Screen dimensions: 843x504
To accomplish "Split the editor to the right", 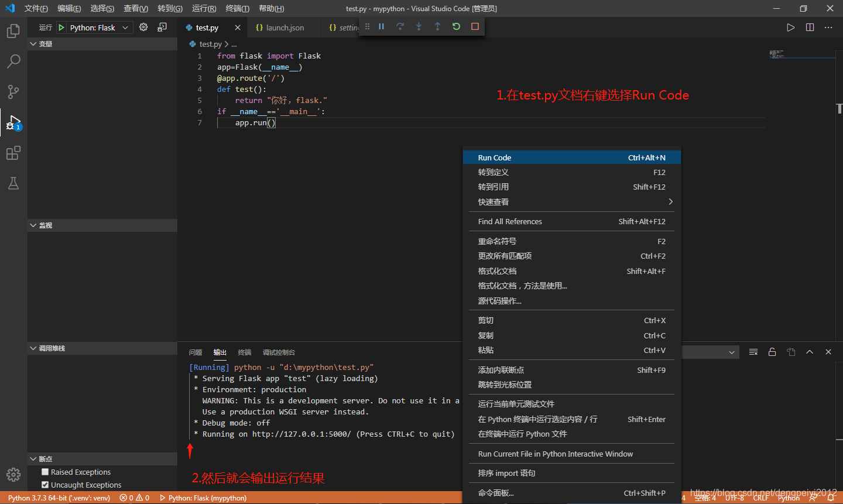I will 810,28.
